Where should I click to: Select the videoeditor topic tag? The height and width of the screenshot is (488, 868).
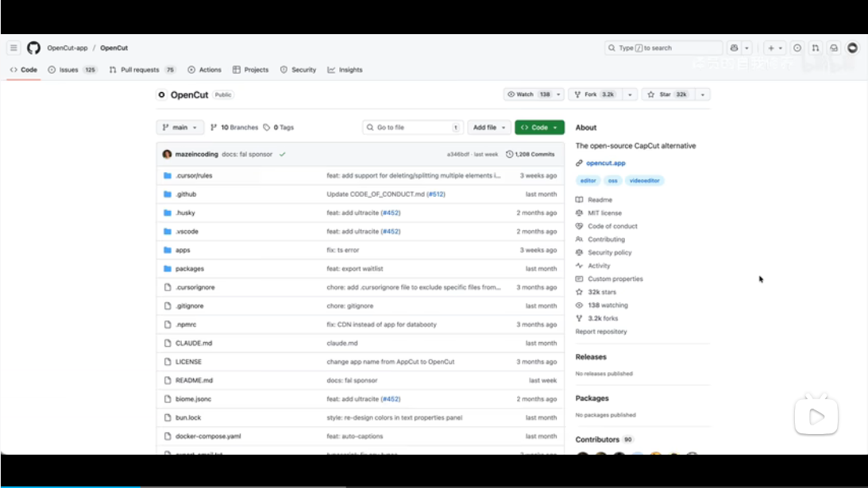coord(644,180)
